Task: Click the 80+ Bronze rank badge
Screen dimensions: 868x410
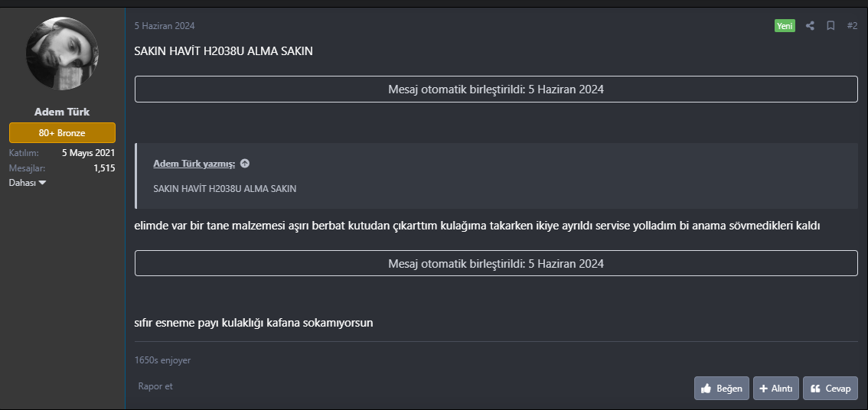Action: 62,132
